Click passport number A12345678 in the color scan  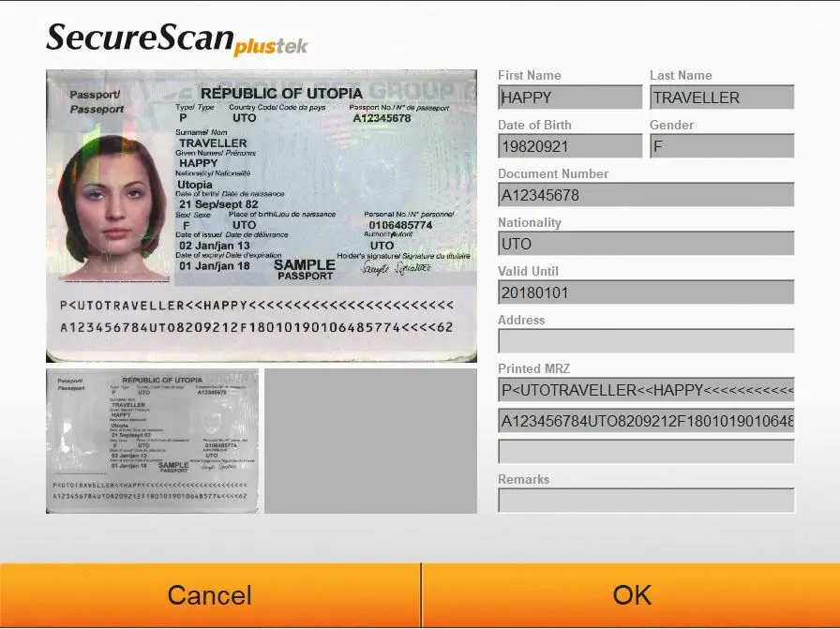point(382,118)
